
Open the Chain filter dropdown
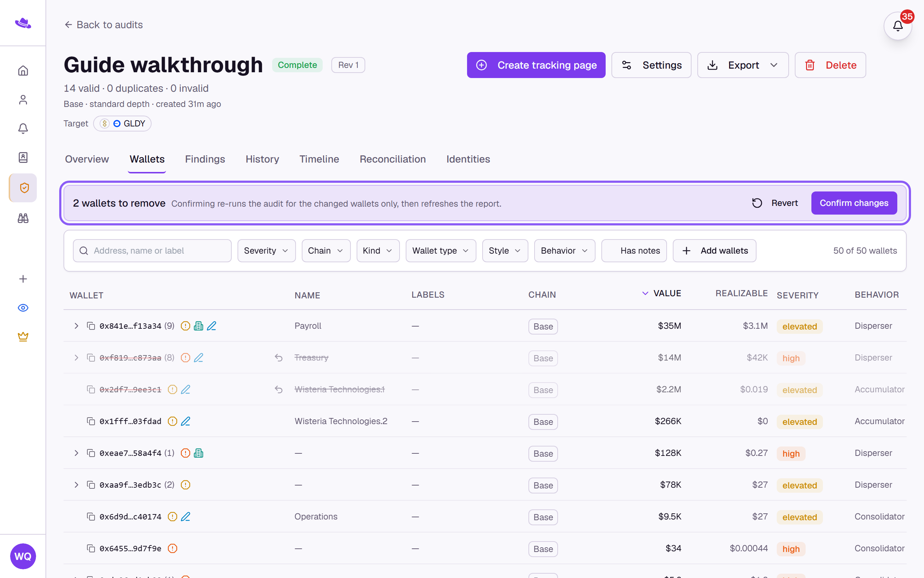[x=326, y=251]
